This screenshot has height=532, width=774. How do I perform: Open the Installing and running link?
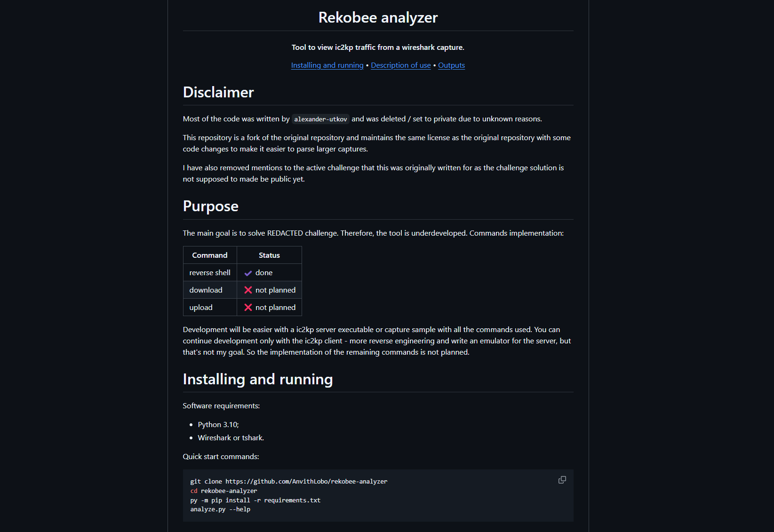(327, 65)
